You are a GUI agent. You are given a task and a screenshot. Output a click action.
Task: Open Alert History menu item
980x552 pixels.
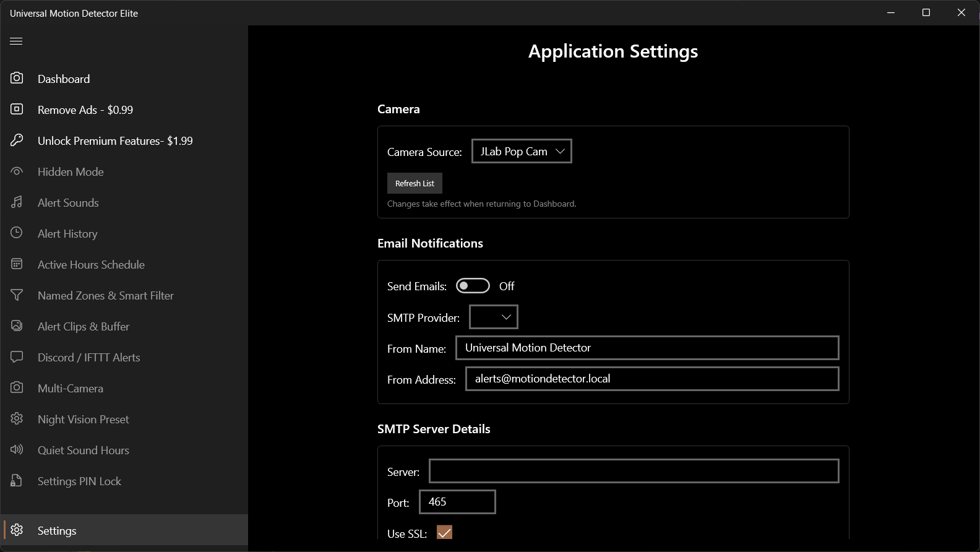pos(124,233)
